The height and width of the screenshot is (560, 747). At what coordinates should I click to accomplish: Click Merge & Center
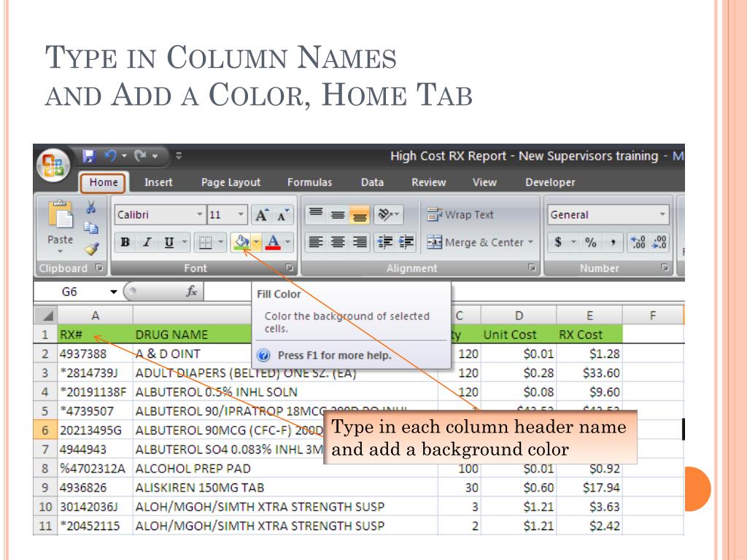point(475,242)
